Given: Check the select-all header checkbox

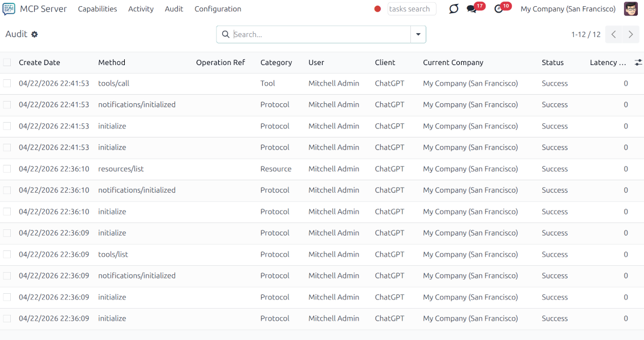Looking at the screenshot, I should coord(7,63).
